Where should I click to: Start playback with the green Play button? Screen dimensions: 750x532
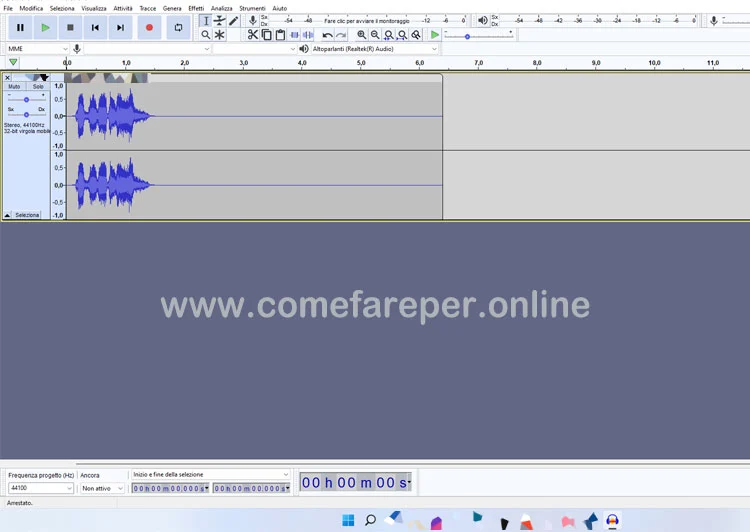click(x=45, y=28)
